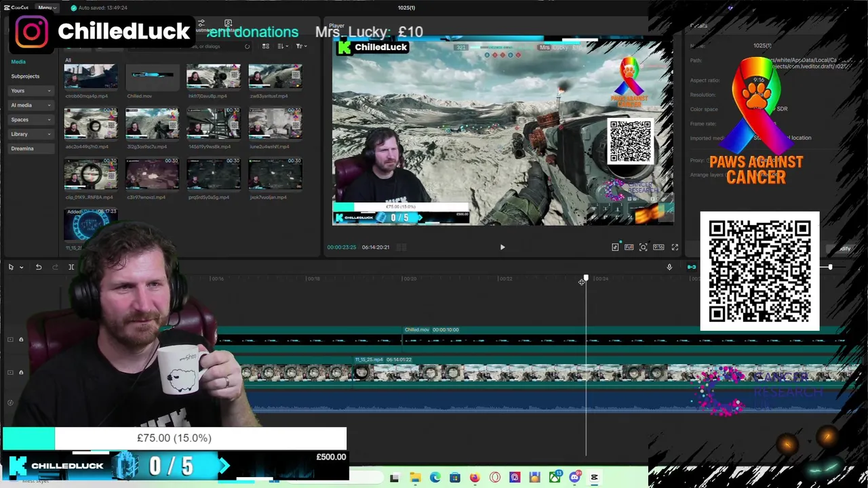Toggle lock on the overlay track
The height and width of the screenshot is (488, 868).
point(21,340)
